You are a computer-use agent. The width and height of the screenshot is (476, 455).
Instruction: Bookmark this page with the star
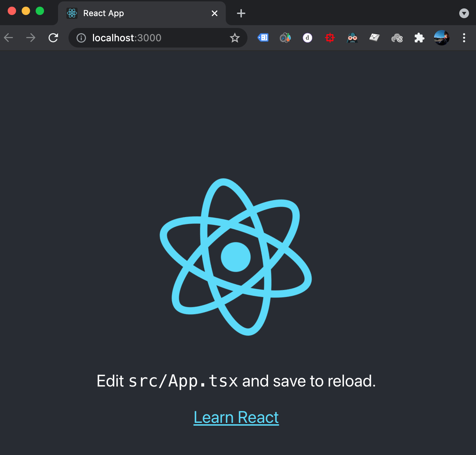click(x=235, y=38)
